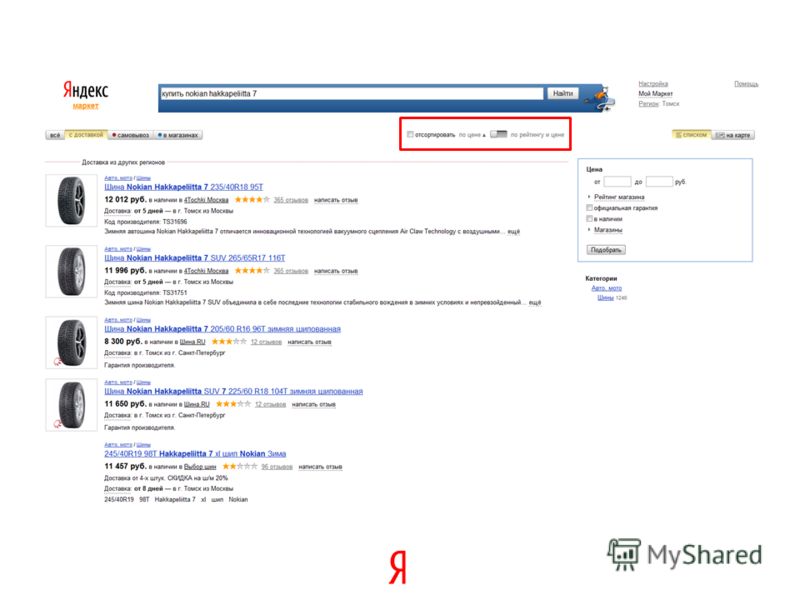Open the Шины link under Категории
This screenshot has height=600, width=800.
(606, 297)
